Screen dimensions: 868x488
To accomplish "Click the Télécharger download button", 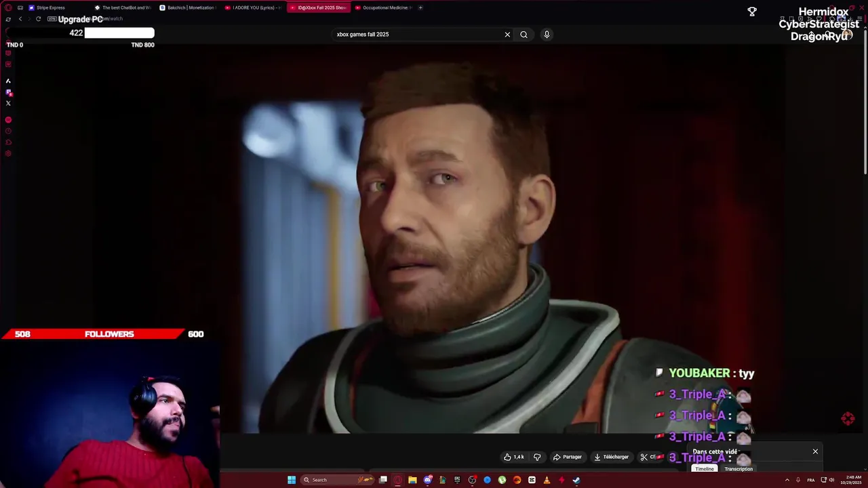I will tap(611, 457).
